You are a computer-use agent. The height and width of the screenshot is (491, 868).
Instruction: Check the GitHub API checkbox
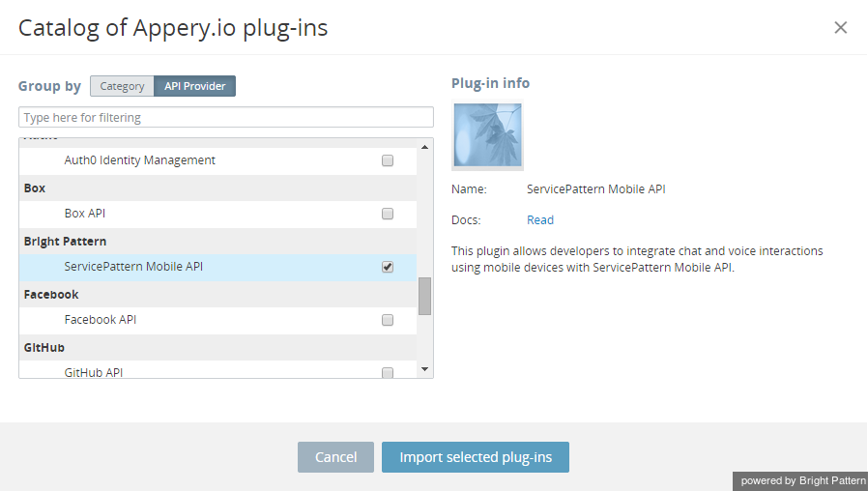[388, 372]
